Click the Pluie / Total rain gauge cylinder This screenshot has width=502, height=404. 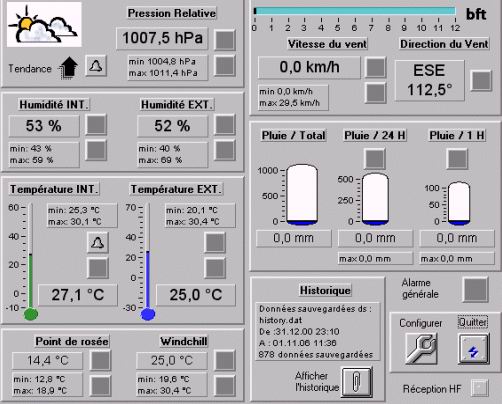[302, 195]
